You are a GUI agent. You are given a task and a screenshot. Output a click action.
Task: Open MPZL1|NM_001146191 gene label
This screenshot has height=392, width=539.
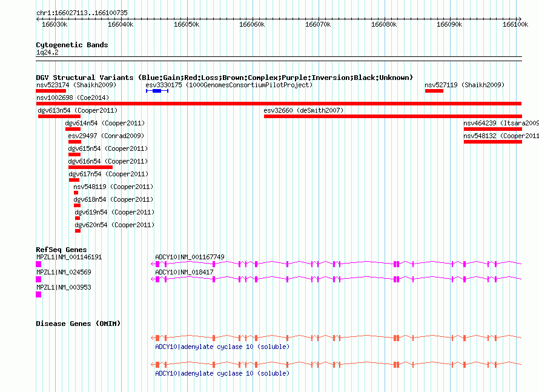coord(69,257)
